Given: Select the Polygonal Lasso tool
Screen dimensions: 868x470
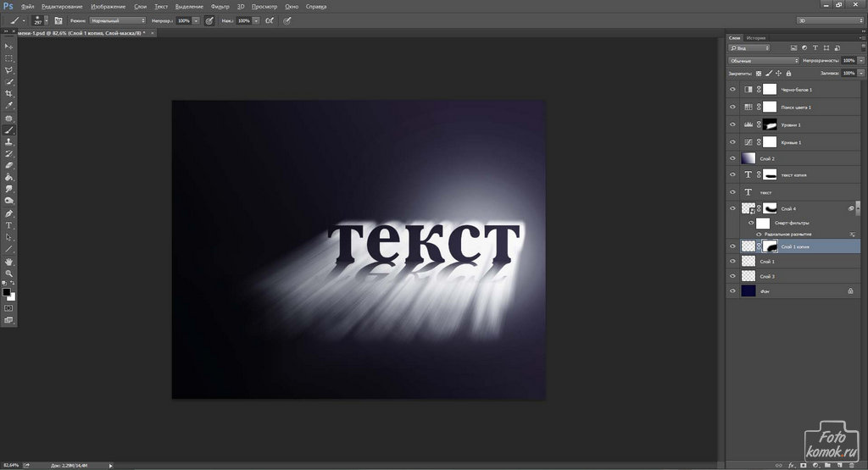Looking at the screenshot, I should [8, 70].
